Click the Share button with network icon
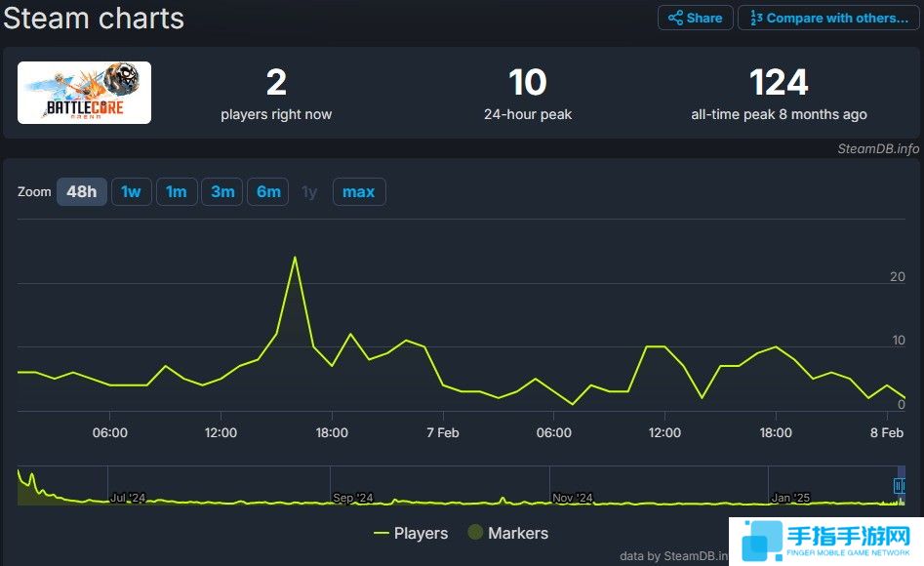This screenshot has width=924, height=566. (696, 18)
